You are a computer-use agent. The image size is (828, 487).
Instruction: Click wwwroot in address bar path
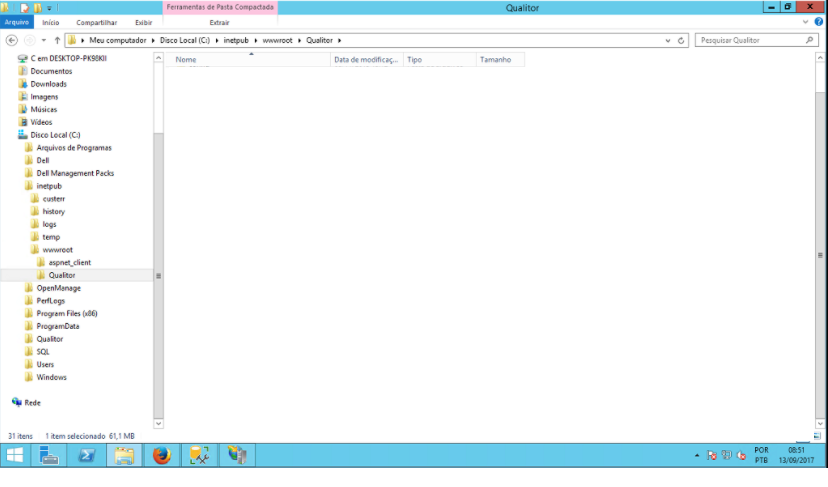tap(277, 40)
